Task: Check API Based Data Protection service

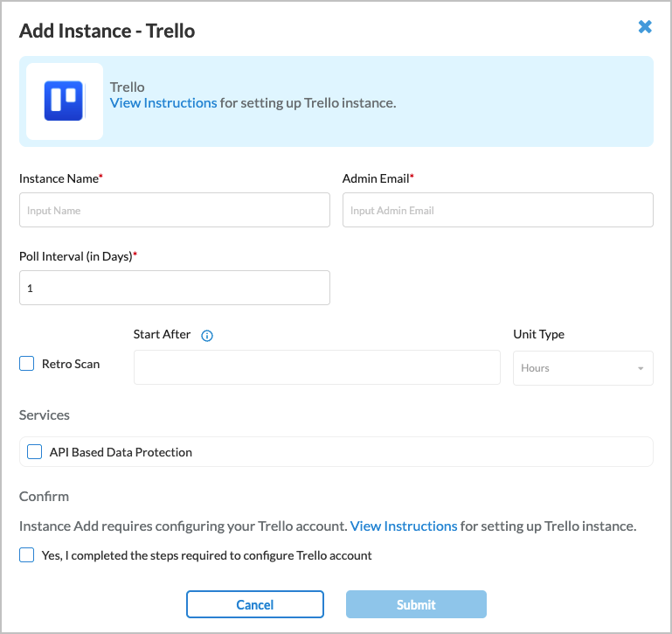Action: 34,452
